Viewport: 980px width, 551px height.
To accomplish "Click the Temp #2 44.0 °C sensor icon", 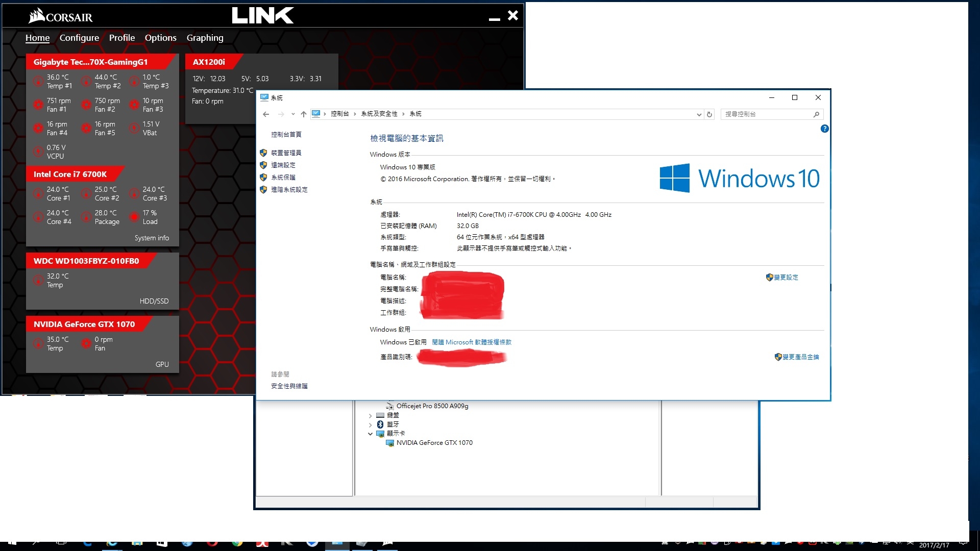I will coord(86,81).
